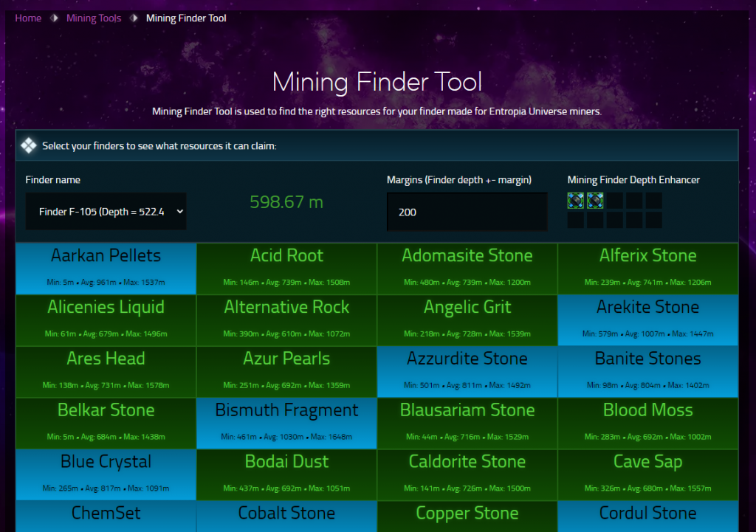Image resolution: width=756 pixels, height=532 pixels.
Task: Click the Azzurdite Stone tile
Action: pos(467,372)
